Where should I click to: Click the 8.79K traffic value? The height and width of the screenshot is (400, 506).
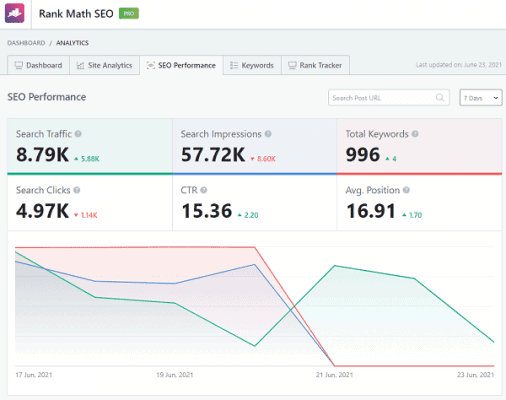(42, 155)
